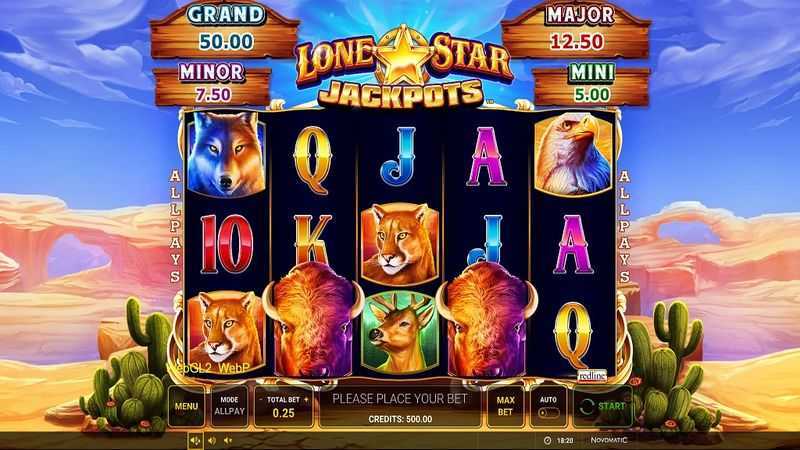Screen dimensions: 800x450
Task: Click the MAJOR jackpot sign
Action: click(577, 31)
